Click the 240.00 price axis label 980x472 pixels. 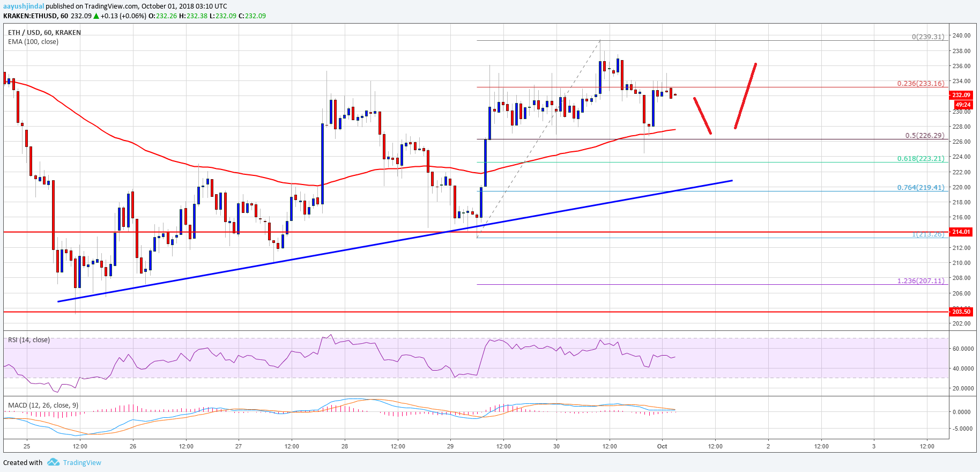[x=961, y=36]
